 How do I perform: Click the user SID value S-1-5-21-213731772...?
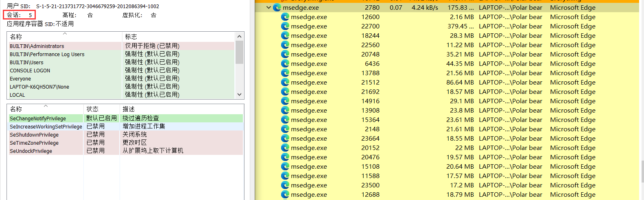98,6
